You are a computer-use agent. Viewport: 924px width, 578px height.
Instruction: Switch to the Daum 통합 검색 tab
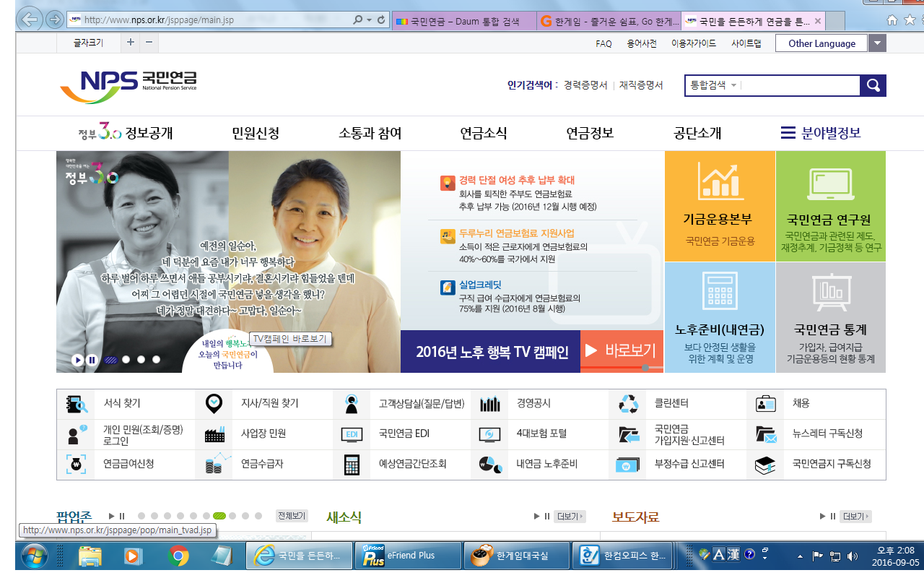pos(464,22)
